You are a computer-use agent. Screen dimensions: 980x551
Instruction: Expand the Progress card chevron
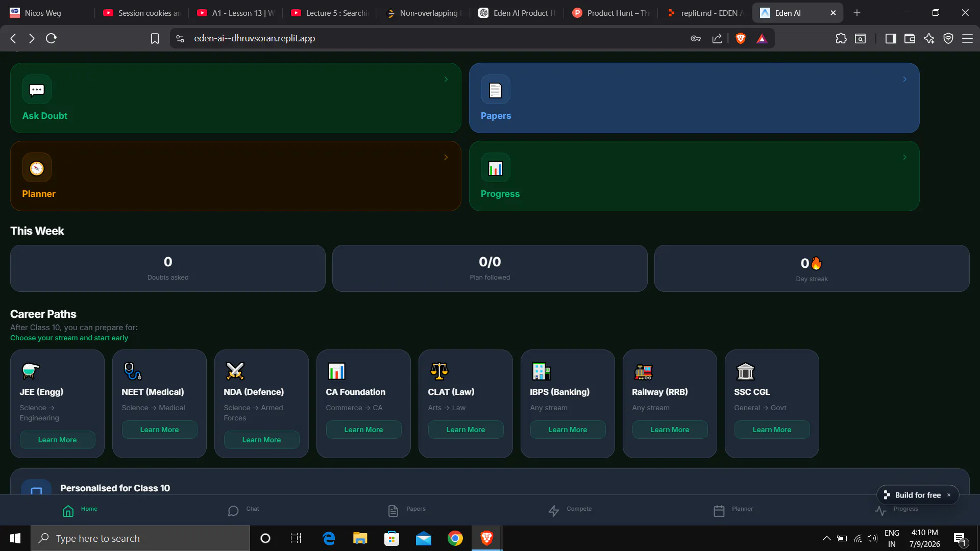pos(904,157)
